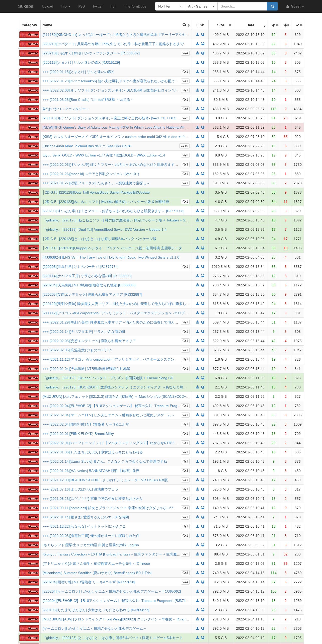Download torrent for VenusBlood Savior DVD Version row
The image size is (322, 644).
coord(198,229)
